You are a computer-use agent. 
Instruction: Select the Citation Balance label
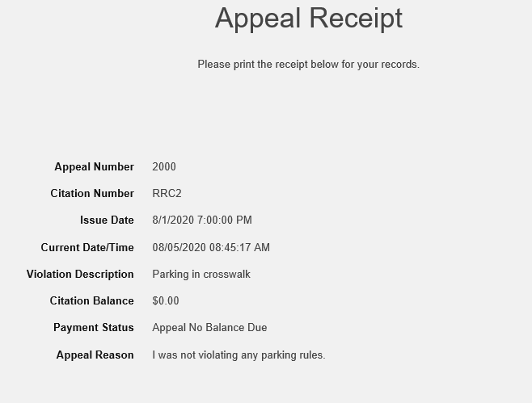[91, 300]
